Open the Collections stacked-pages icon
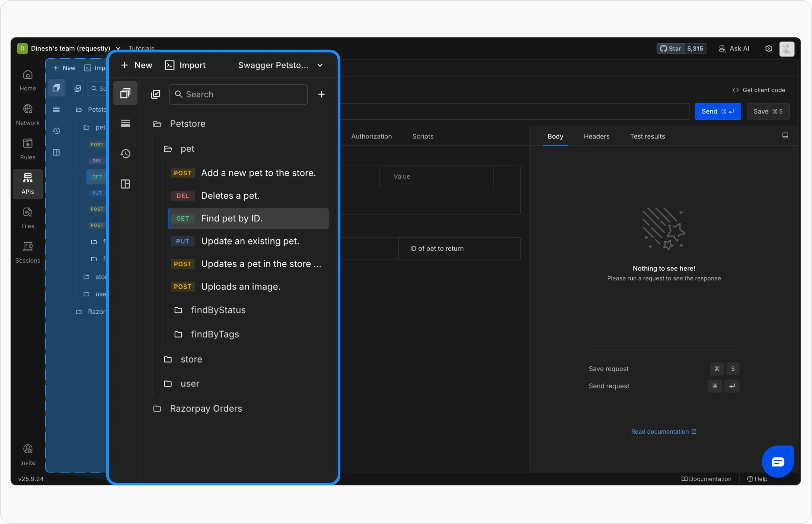 (x=126, y=93)
